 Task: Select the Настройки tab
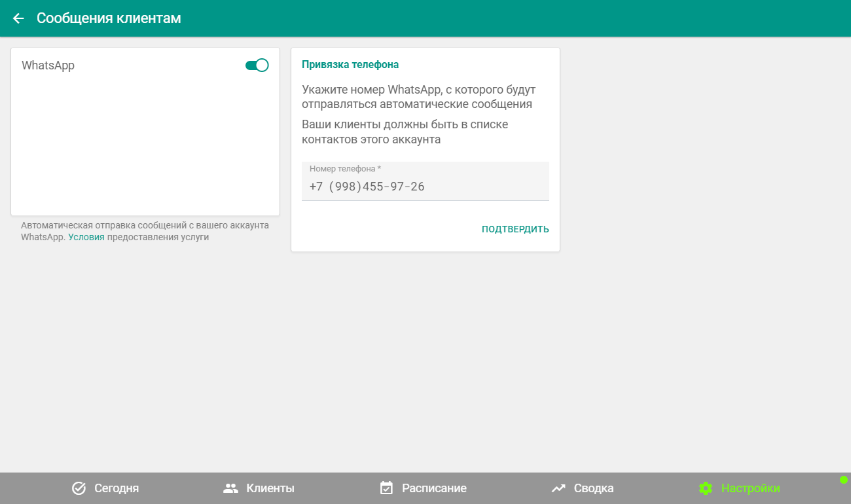[739, 488]
